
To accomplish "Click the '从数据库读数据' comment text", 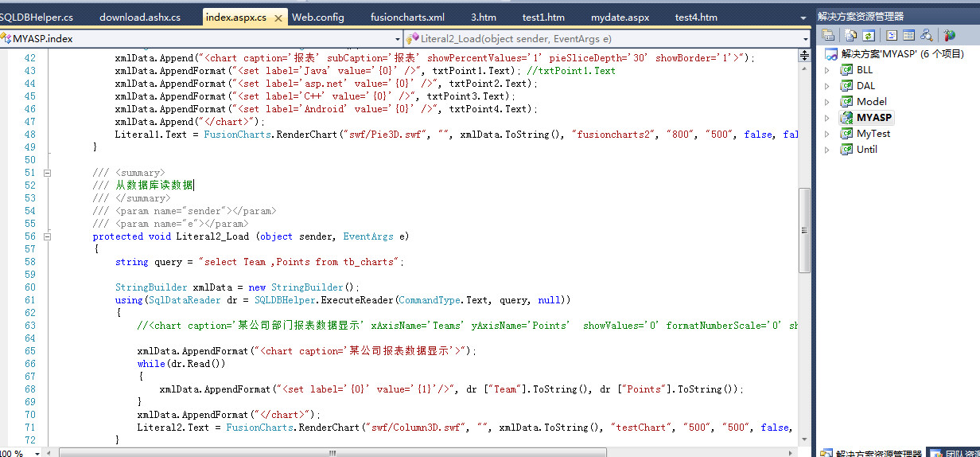I will [x=154, y=186].
